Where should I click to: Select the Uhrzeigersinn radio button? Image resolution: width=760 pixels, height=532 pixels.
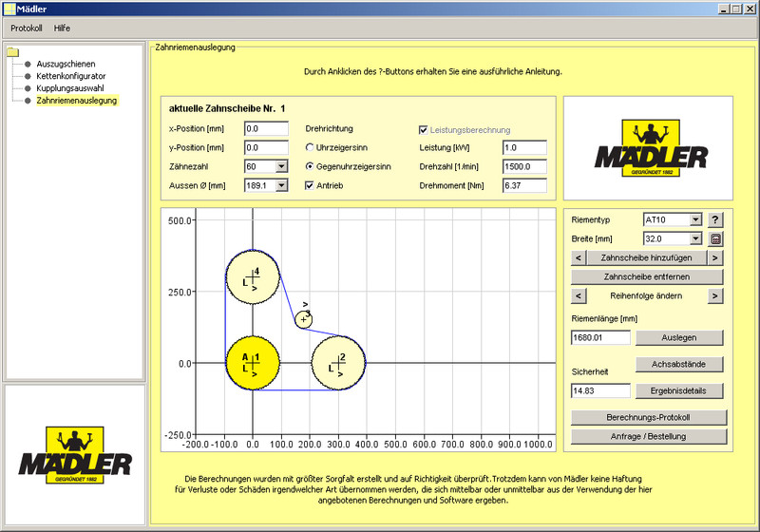click(x=310, y=148)
